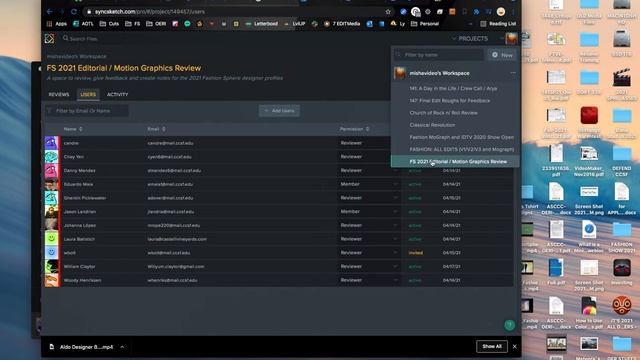Go back using the browser back arrow
The height and width of the screenshot is (360, 640).
pos(50,12)
